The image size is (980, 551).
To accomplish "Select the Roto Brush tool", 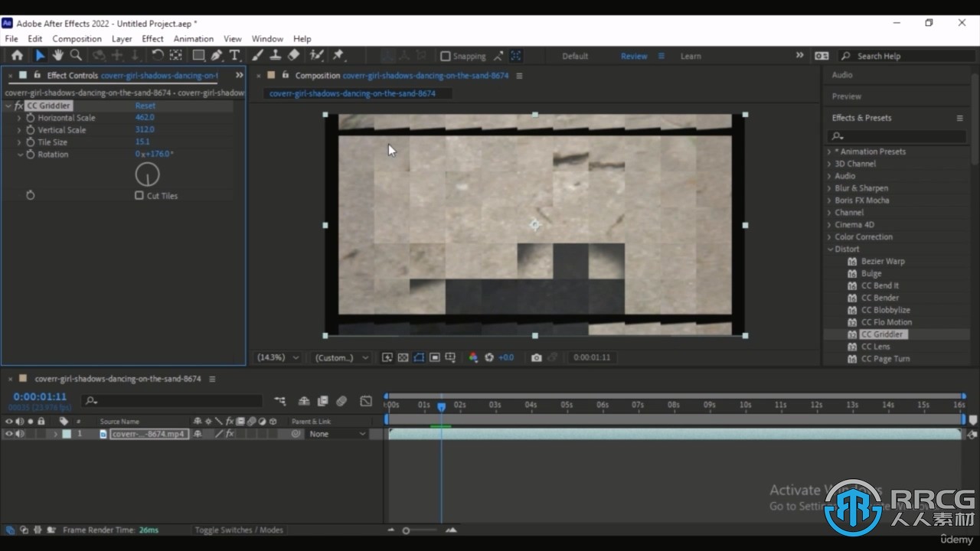I will pyautogui.click(x=316, y=55).
